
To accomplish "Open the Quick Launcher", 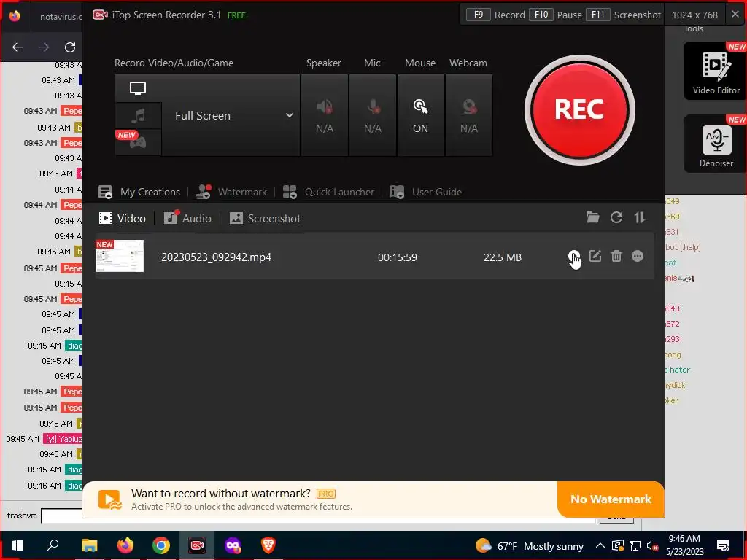I will (328, 192).
